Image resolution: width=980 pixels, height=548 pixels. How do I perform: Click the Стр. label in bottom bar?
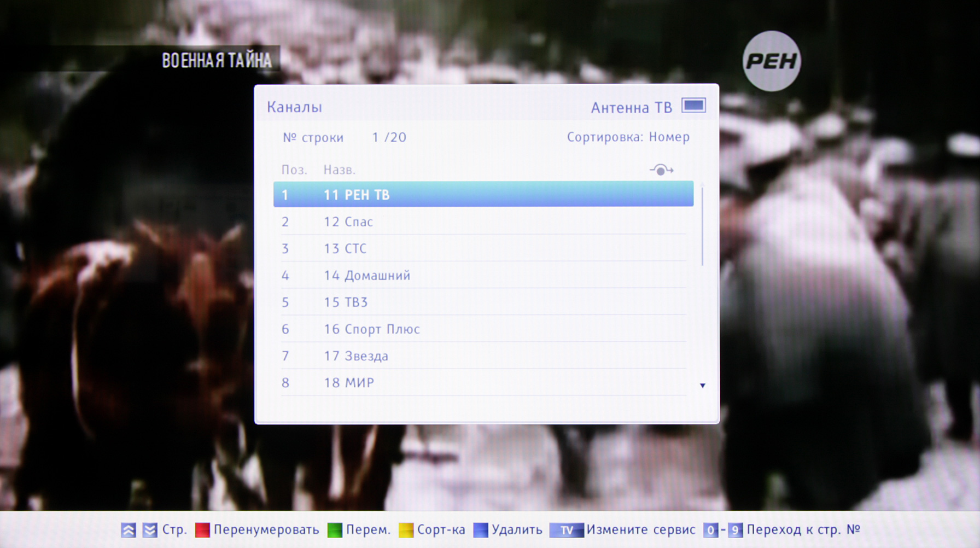point(174,530)
